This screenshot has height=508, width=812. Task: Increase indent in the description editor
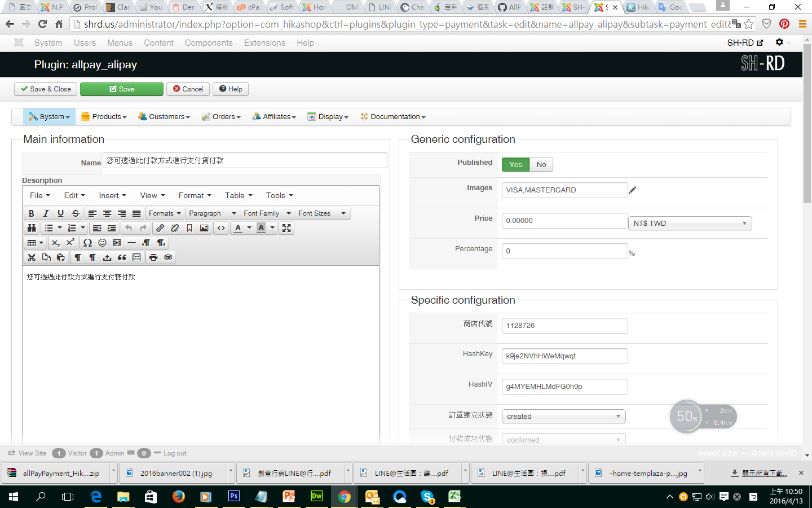(x=112, y=228)
